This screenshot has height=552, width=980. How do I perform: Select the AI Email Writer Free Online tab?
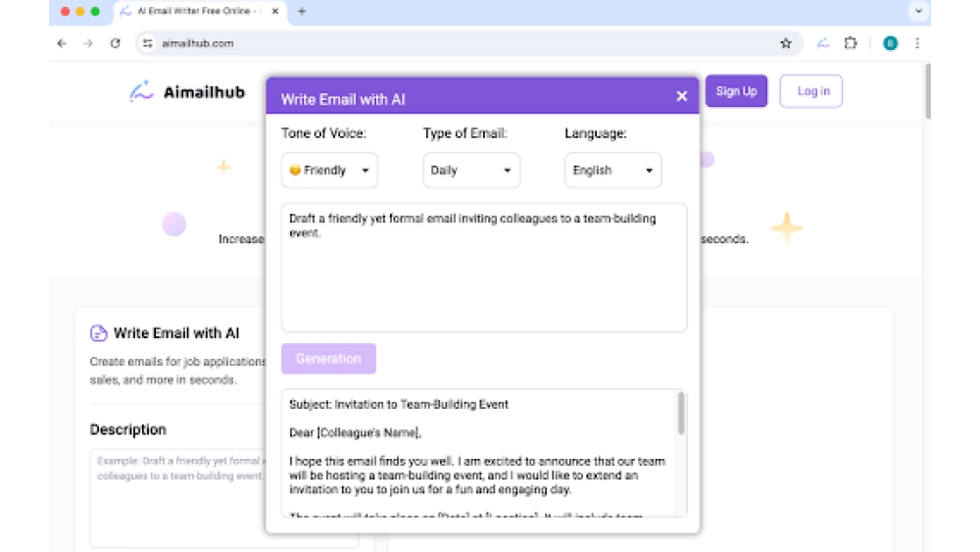click(200, 11)
